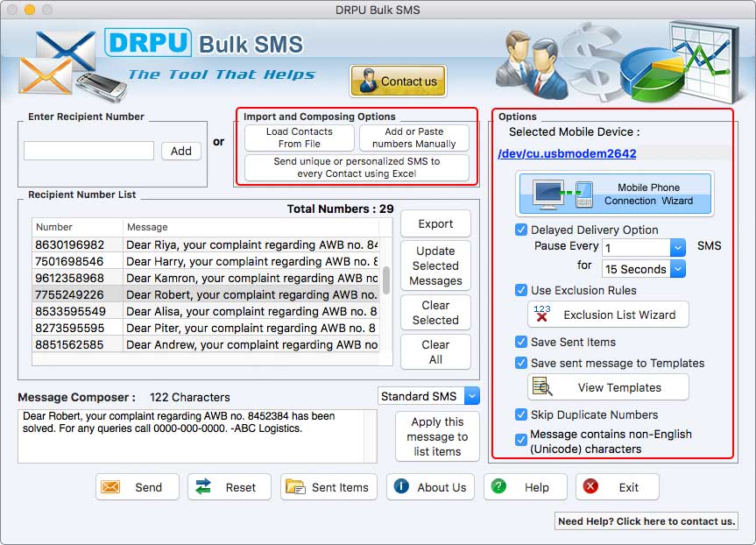
Task: Click the recipient list vertical scrollbar
Action: 386,280
